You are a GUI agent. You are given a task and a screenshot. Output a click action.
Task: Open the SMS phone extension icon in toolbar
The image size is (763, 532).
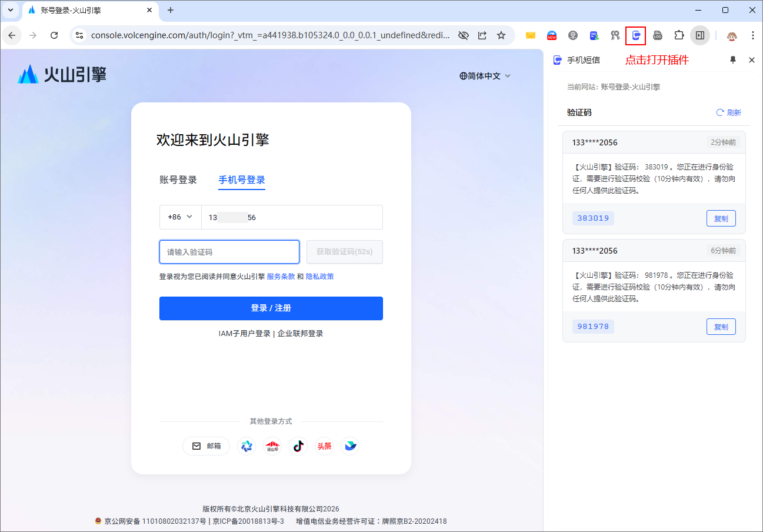635,35
